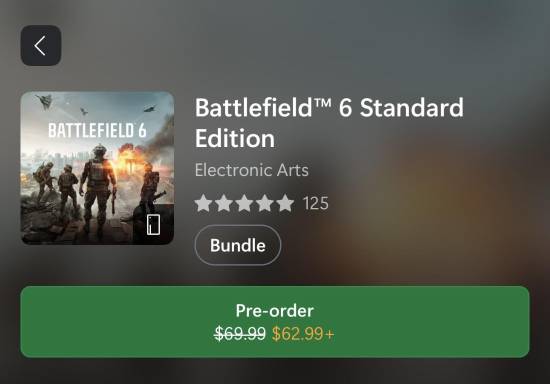The width and height of the screenshot is (550, 384).
Task: Open the Electronic Arts publisher page
Action: (252, 170)
